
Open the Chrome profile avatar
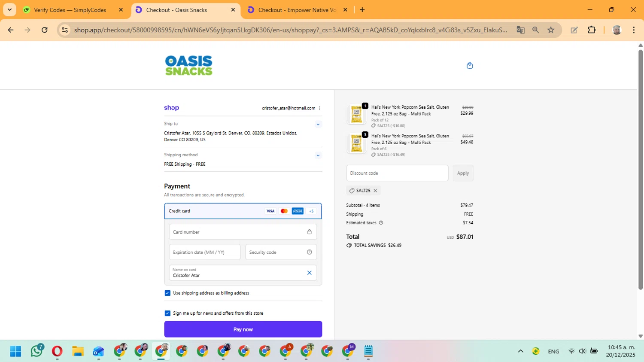tap(617, 30)
